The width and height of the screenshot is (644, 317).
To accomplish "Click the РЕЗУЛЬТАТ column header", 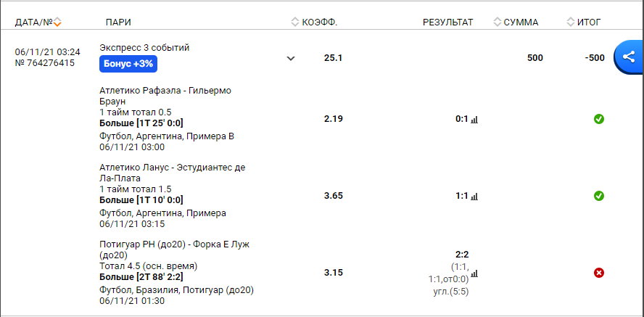I will coord(447,22).
